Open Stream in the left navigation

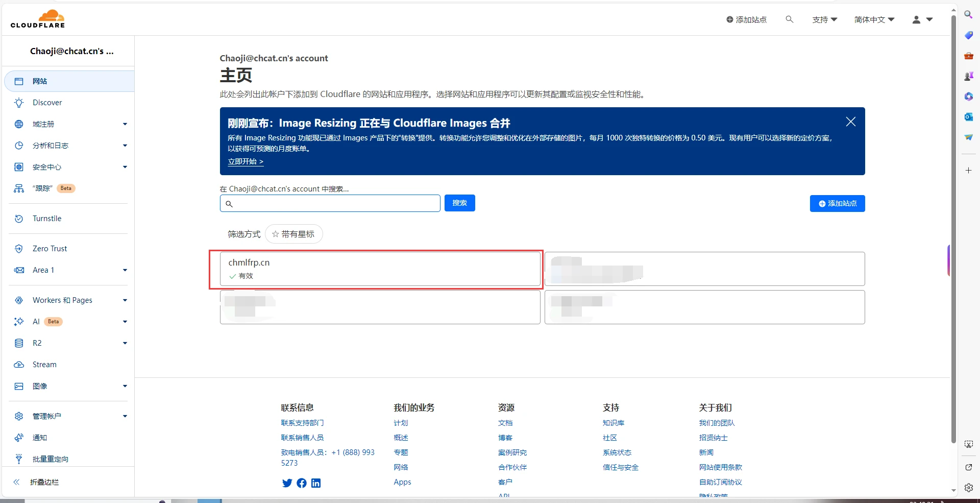click(x=44, y=364)
